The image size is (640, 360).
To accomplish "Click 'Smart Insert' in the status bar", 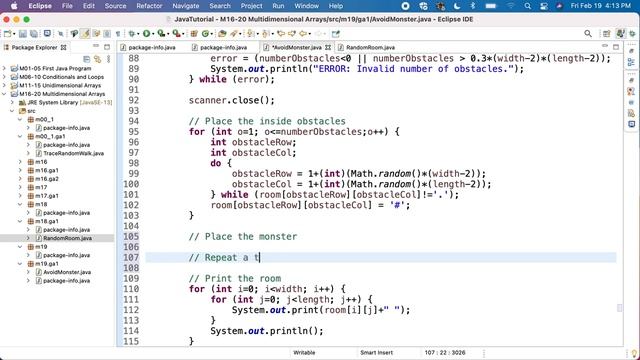I will [x=376, y=353].
